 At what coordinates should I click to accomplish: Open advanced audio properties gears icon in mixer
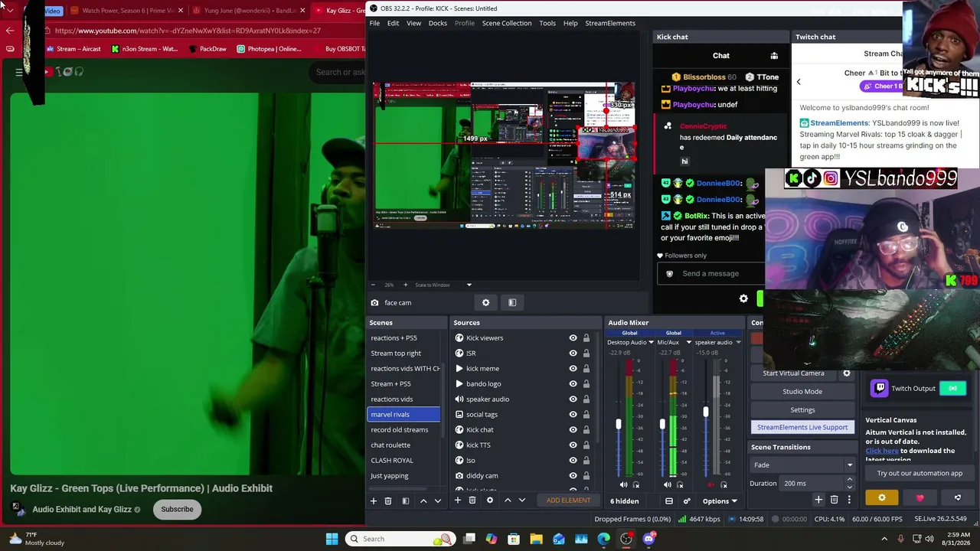687,501
